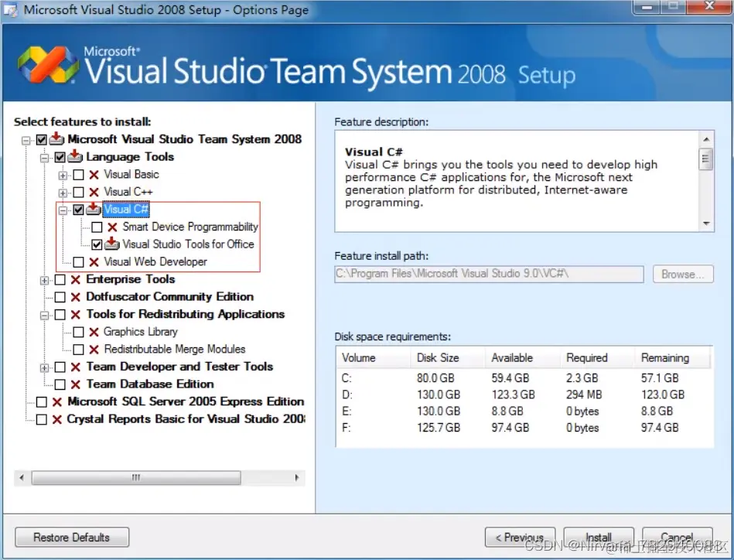Uncheck Microsoft Visual Studio Team System 2008 checkbox
The image size is (734, 560).
(42, 139)
